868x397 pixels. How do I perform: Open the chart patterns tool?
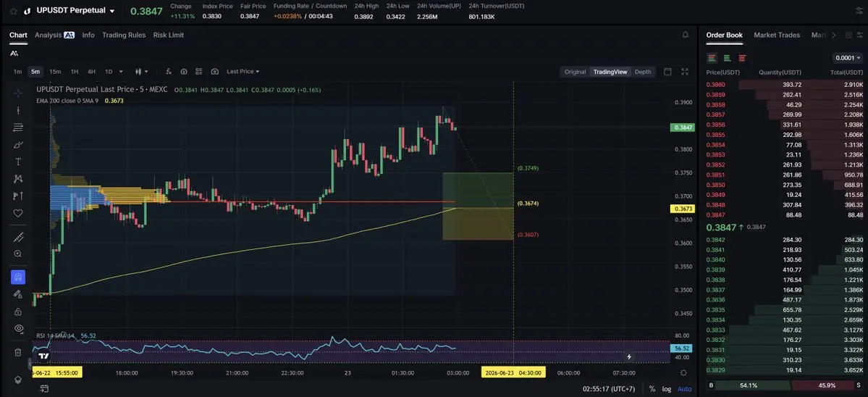coord(17,178)
